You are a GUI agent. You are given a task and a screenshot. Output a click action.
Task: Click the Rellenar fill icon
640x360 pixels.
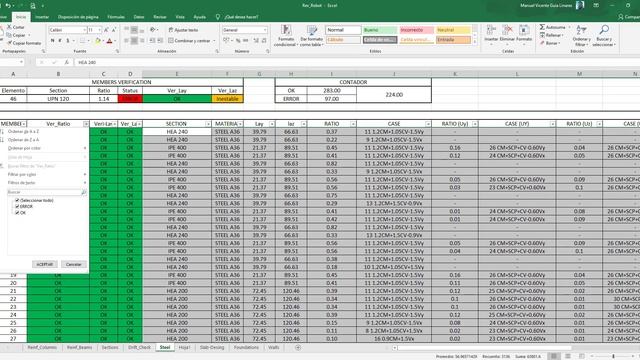point(542,35)
